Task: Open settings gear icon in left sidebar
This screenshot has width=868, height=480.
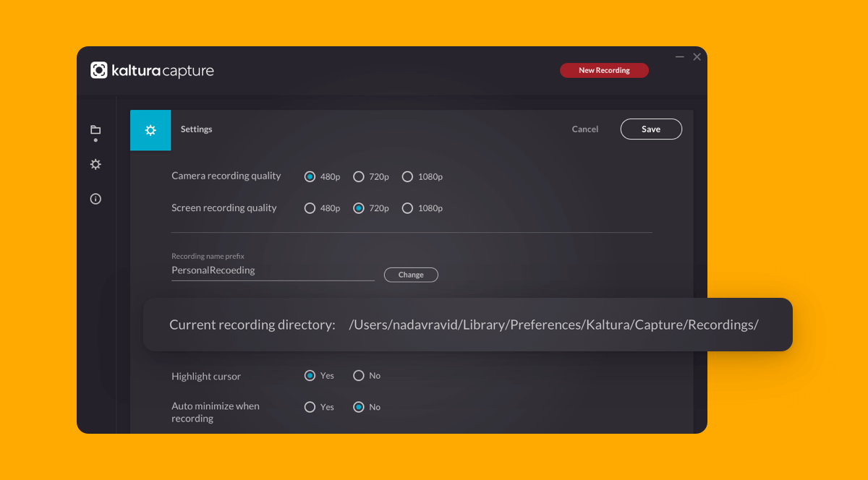Action: (x=95, y=165)
